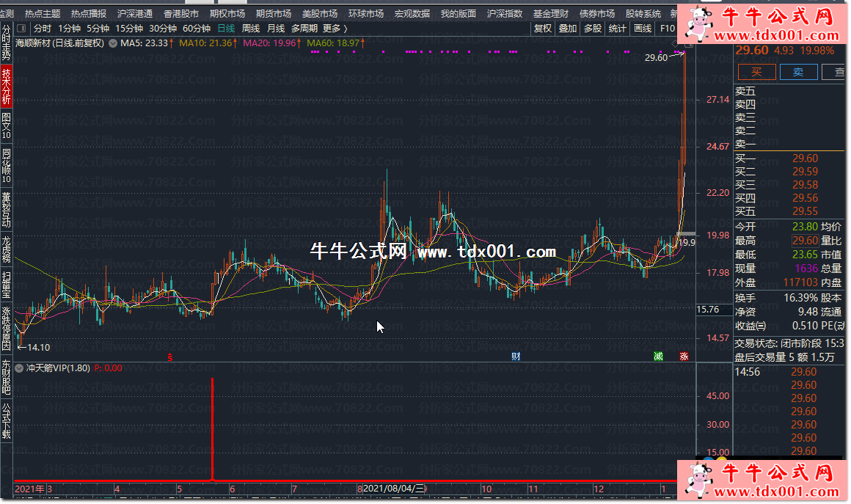Click the 财 financial marker on chart
Screen dimensions: 851x504
click(516, 357)
